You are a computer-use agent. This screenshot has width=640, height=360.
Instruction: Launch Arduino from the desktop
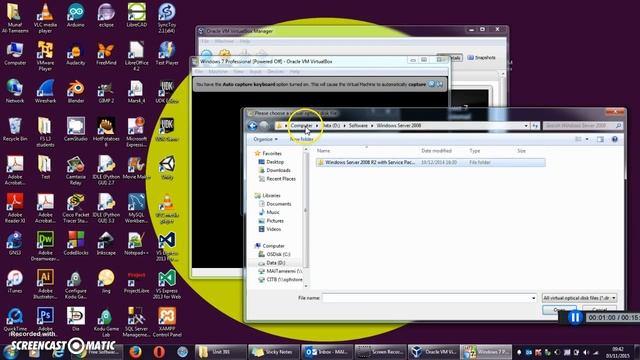tap(76, 16)
